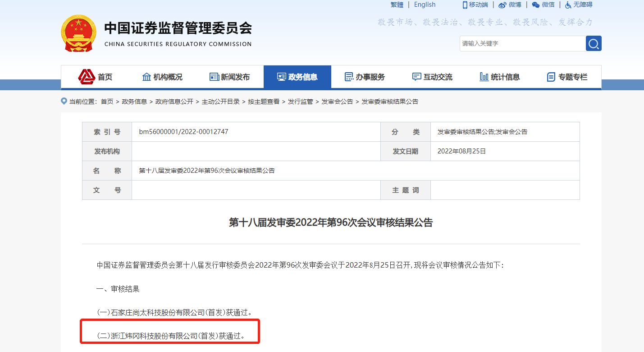Click the 文号 table header cell
This screenshot has width=644, height=352.
click(x=107, y=190)
